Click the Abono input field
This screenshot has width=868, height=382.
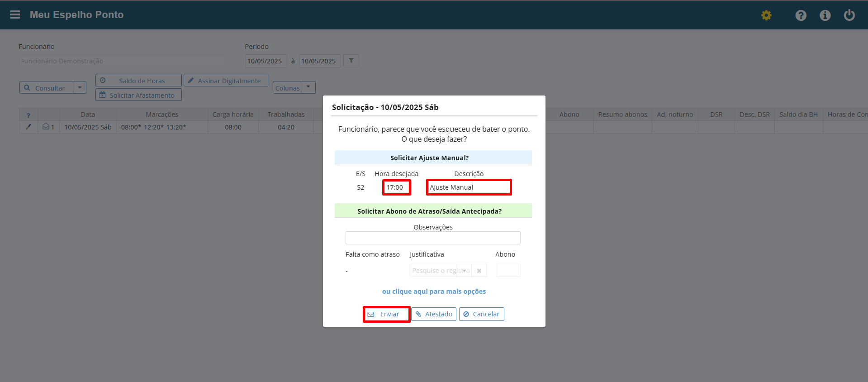[508, 270]
